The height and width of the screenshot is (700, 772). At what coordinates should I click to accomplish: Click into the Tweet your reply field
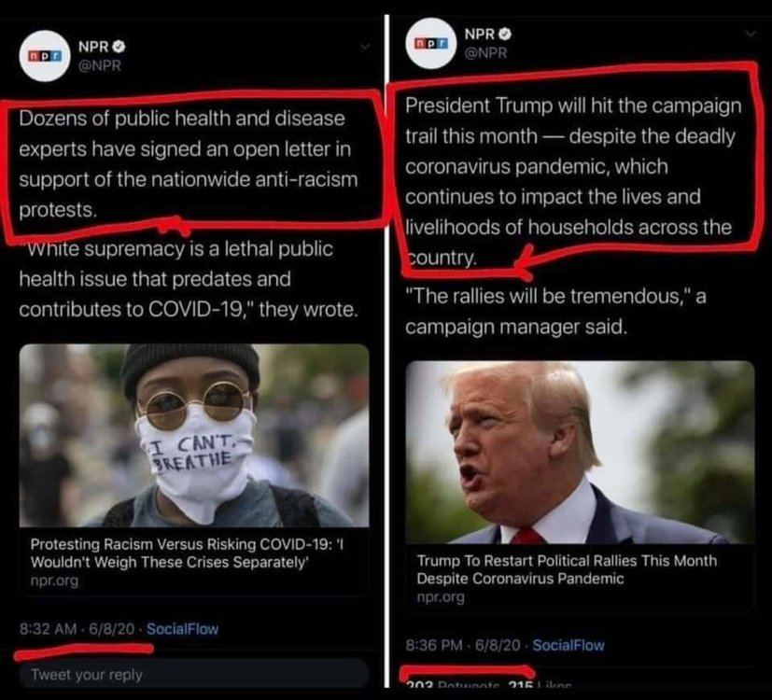tap(194, 674)
